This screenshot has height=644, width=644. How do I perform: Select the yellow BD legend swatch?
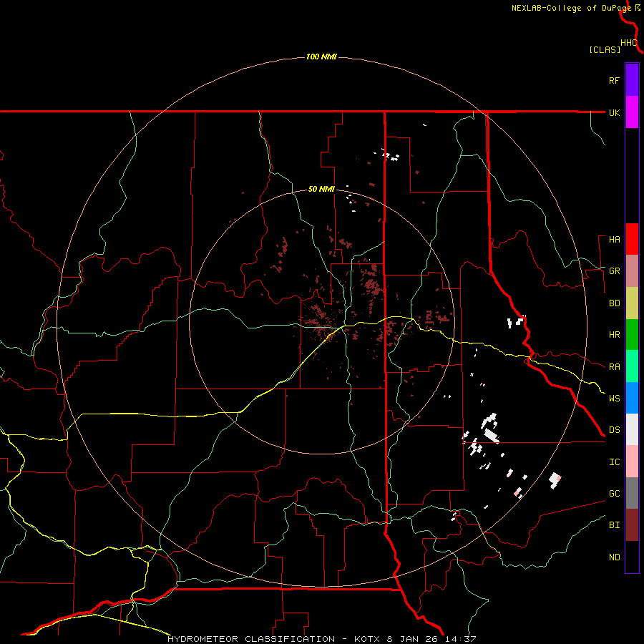(632, 303)
